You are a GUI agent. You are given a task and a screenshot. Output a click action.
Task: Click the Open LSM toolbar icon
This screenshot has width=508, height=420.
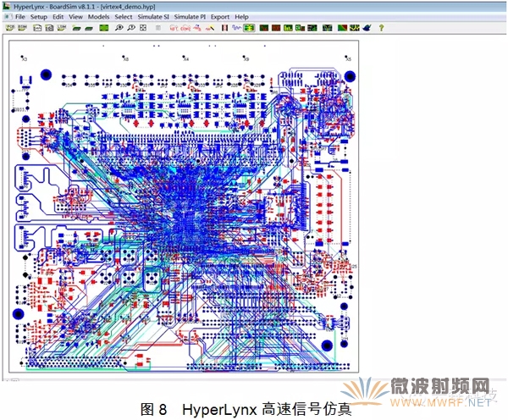pos(62,28)
